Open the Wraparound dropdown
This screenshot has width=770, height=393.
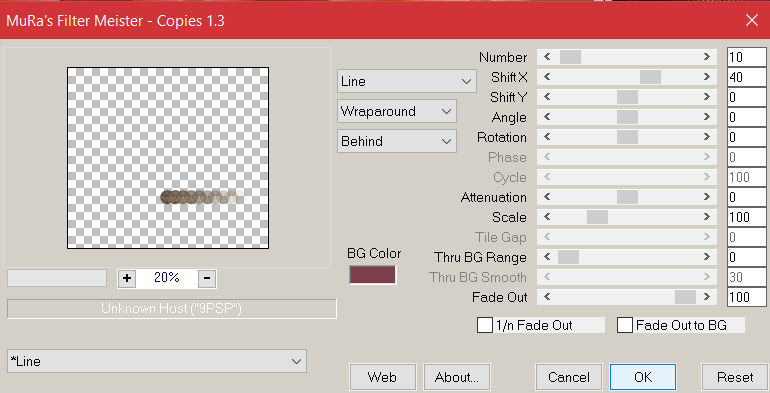pyautogui.click(x=397, y=111)
